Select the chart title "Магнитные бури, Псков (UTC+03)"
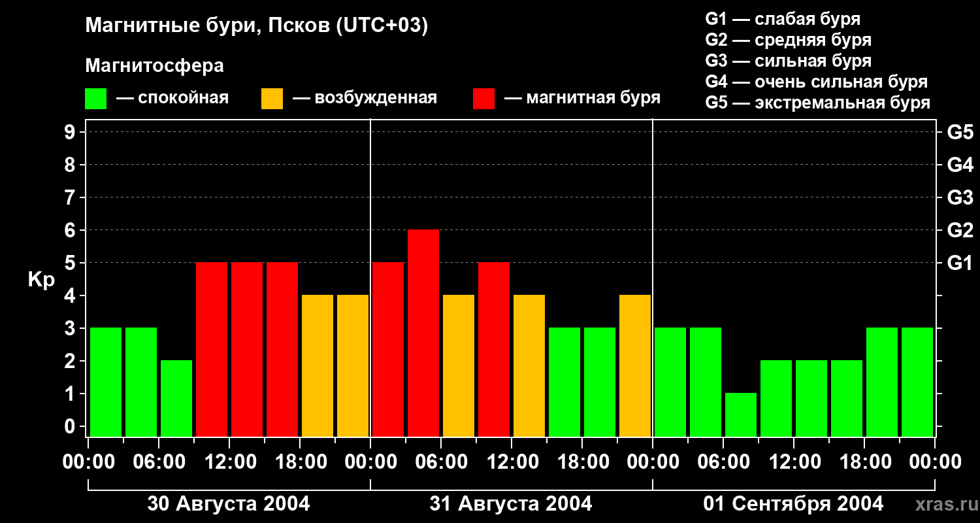 point(257,26)
